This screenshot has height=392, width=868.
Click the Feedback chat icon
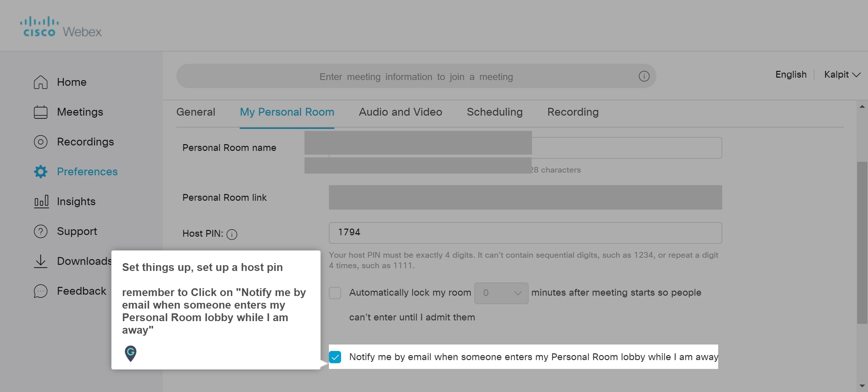tap(40, 291)
